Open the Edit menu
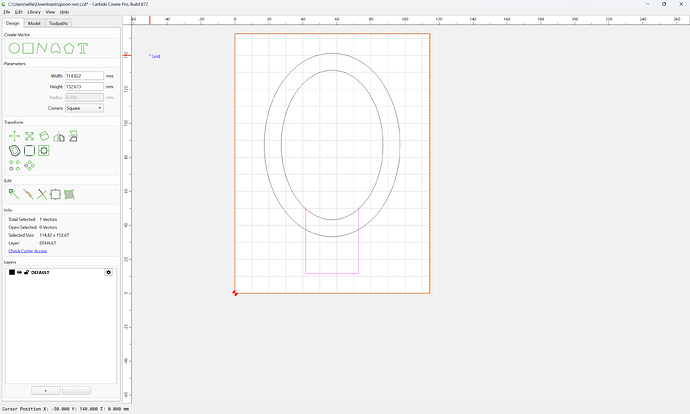The height and width of the screenshot is (414, 690). (18, 12)
